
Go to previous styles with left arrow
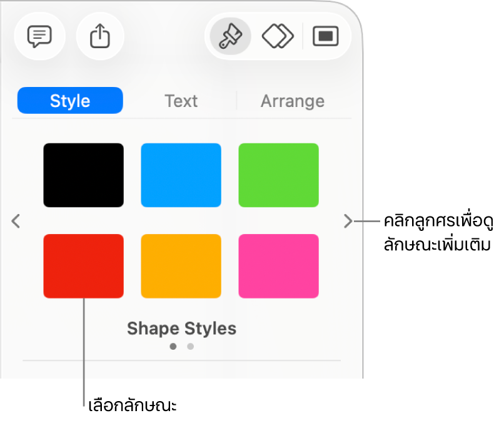pyautogui.click(x=16, y=221)
